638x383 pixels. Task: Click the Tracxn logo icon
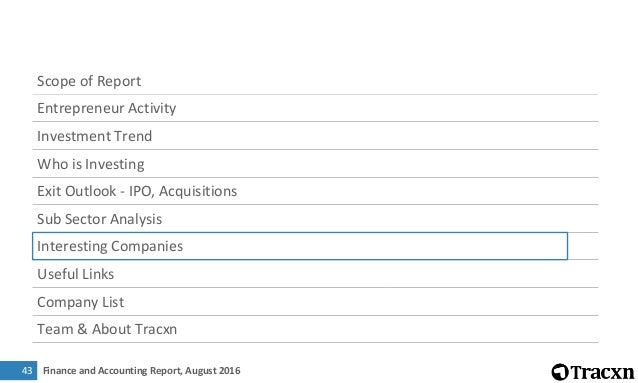click(559, 372)
